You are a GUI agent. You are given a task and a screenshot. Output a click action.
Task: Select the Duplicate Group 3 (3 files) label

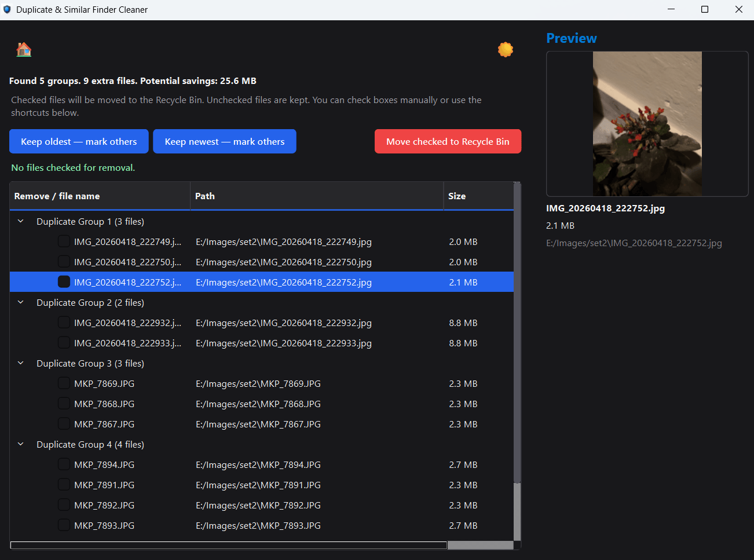click(90, 363)
